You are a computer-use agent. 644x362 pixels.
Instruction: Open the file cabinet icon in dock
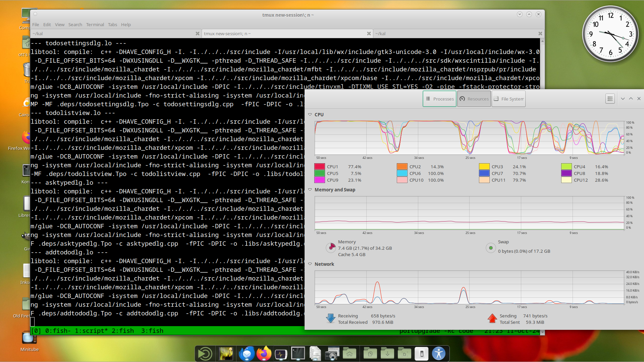click(x=315, y=354)
